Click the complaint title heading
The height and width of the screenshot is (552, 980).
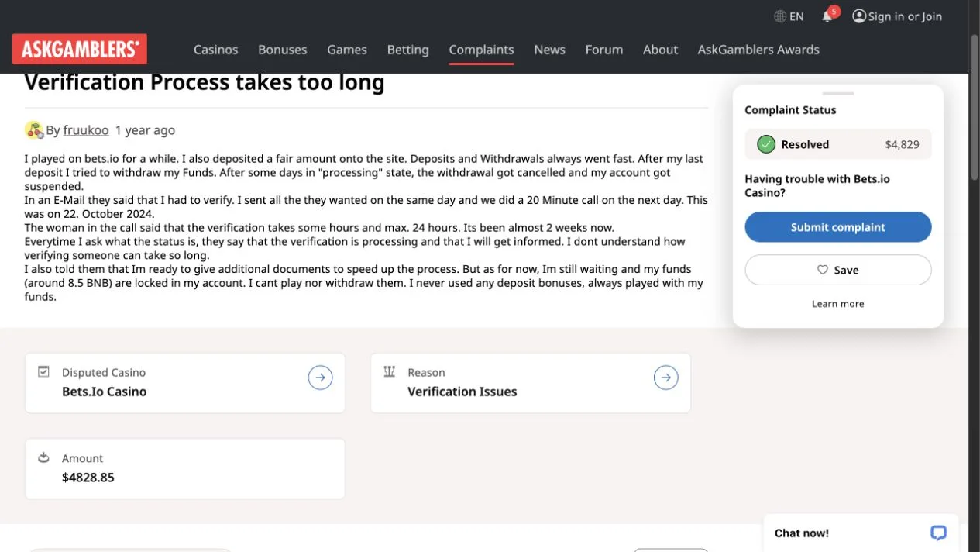[205, 82]
